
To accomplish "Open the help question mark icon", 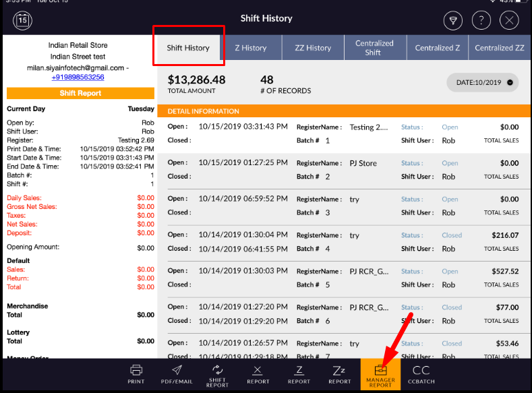I will pyautogui.click(x=481, y=21).
